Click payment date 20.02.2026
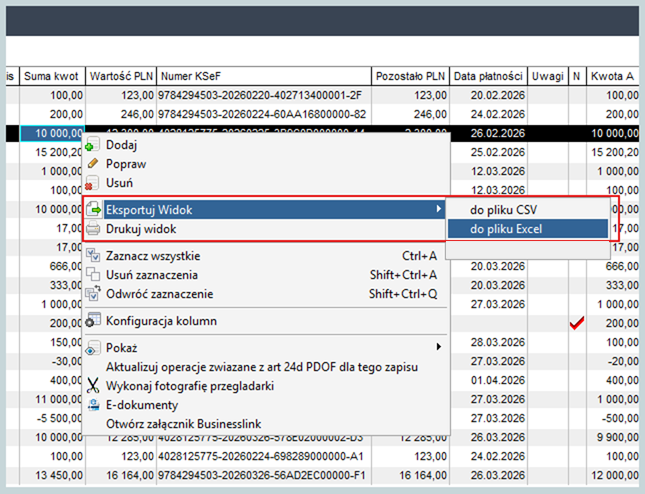This screenshot has width=645, height=494. click(x=498, y=95)
